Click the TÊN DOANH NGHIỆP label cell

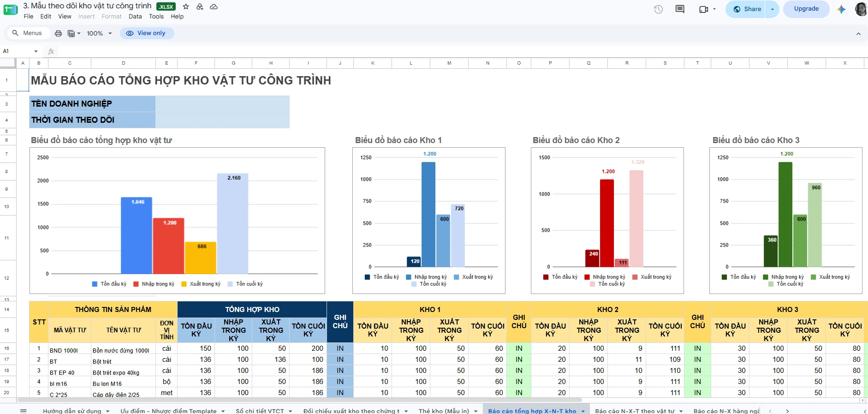click(93, 104)
